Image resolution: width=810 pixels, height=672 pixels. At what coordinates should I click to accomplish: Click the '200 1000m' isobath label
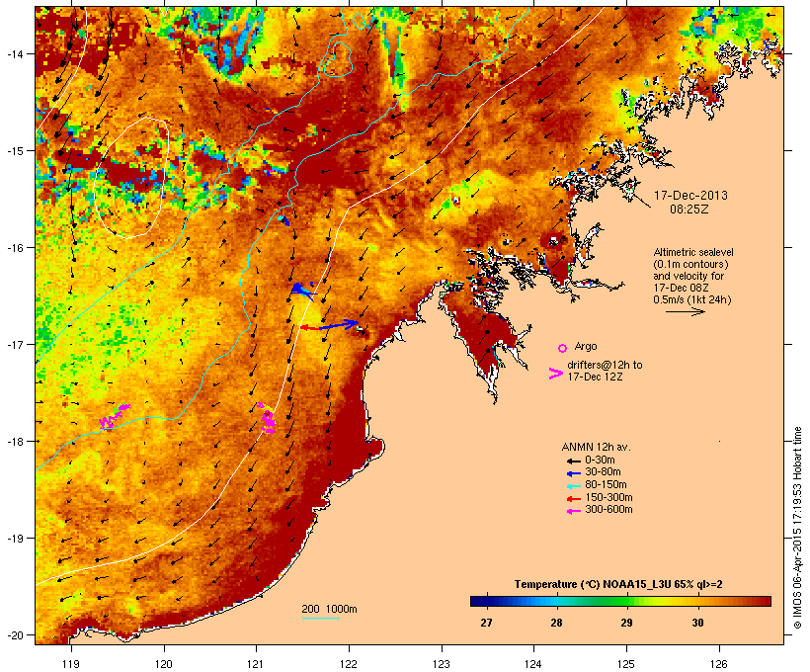[x=329, y=609]
